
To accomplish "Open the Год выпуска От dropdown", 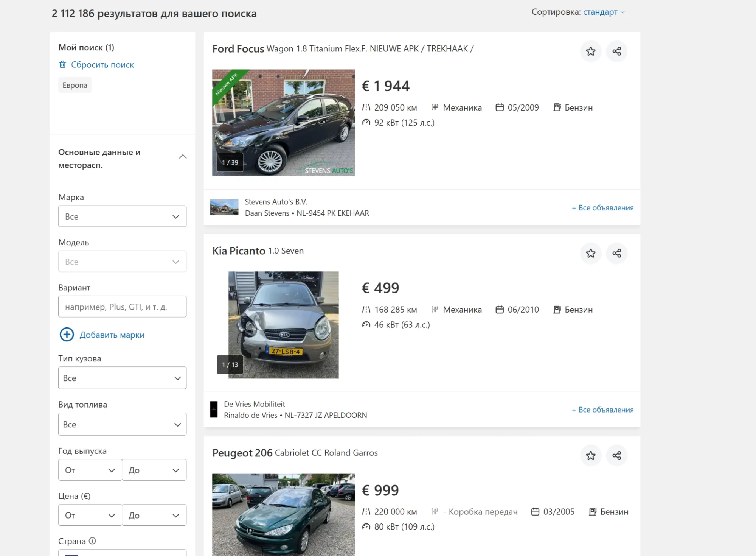I will [90, 470].
